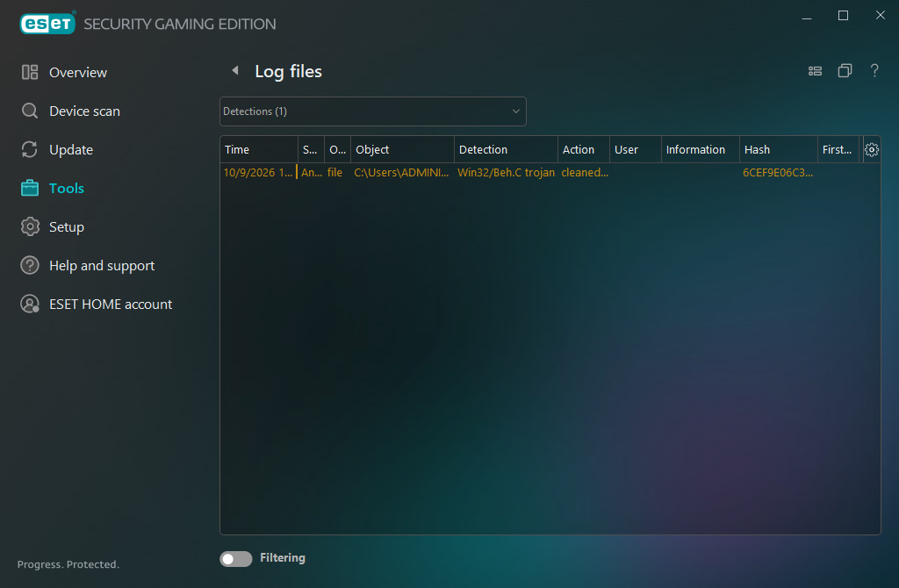Click the 'S...' column header
The width and height of the screenshot is (899, 588).
pyautogui.click(x=312, y=149)
